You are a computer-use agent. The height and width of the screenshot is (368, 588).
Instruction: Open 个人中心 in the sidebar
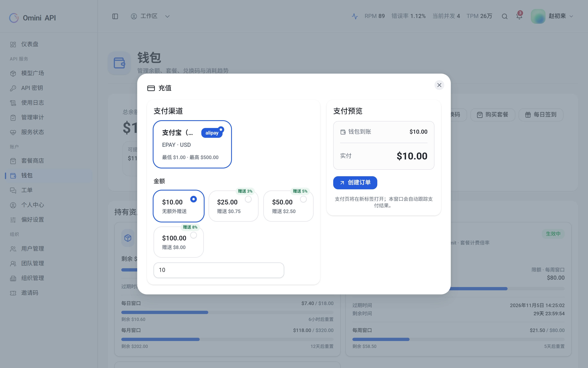tap(49, 205)
